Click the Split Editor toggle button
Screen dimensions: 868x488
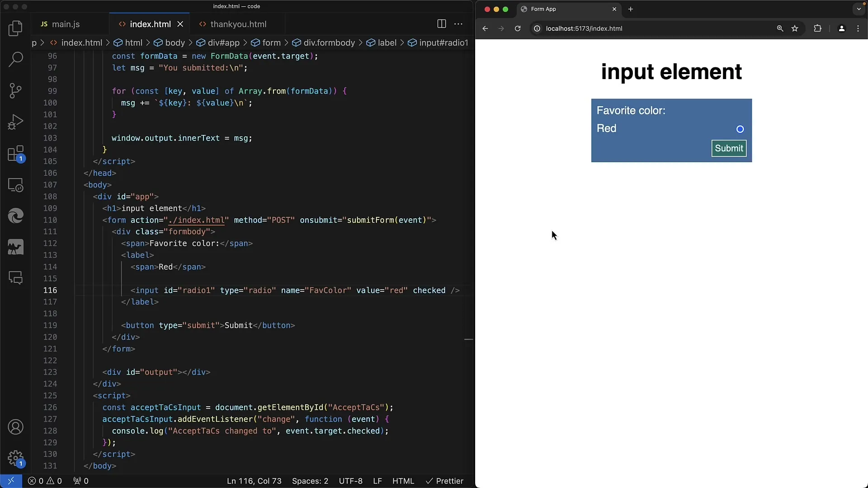[441, 24]
